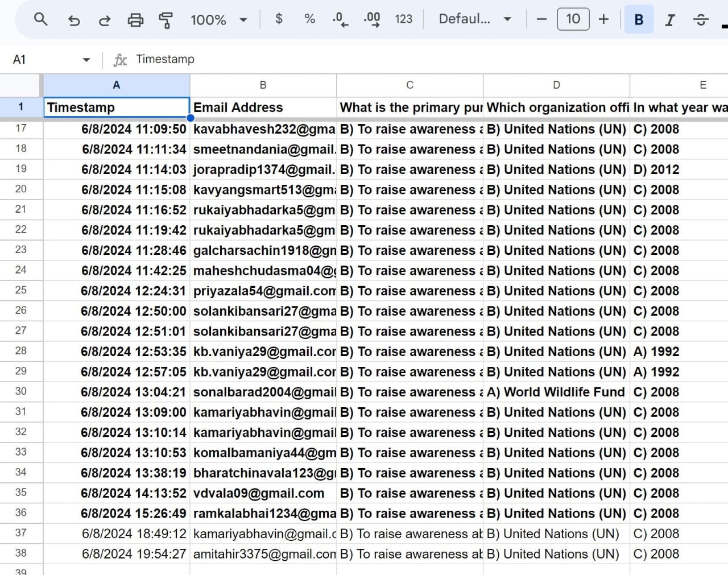
Task: Expand the Name box dropdown arrow
Action: pyautogui.click(x=86, y=60)
